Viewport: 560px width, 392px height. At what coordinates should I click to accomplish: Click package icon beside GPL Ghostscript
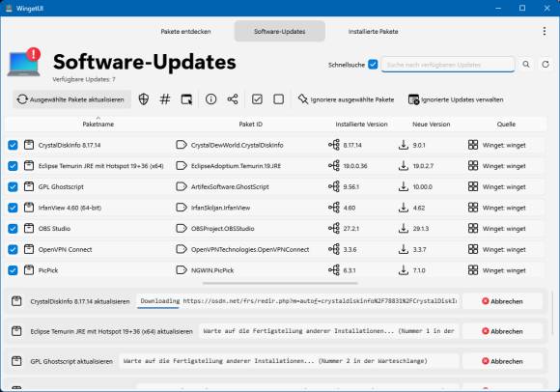pyautogui.click(x=29, y=186)
